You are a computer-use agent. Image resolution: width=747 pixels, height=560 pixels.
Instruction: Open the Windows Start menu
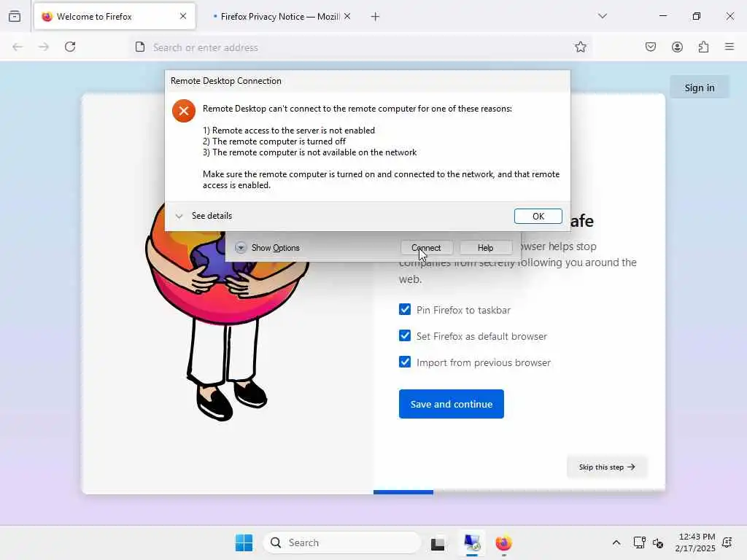click(x=244, y=542)
